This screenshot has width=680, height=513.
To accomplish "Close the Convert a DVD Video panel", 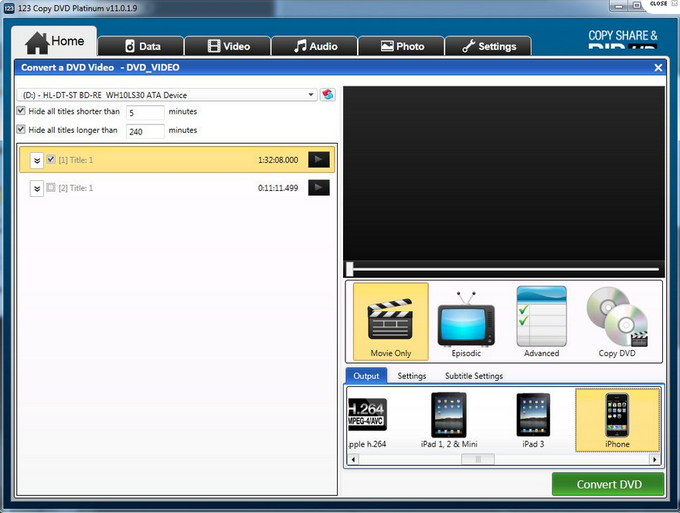I will click(658, 68).
